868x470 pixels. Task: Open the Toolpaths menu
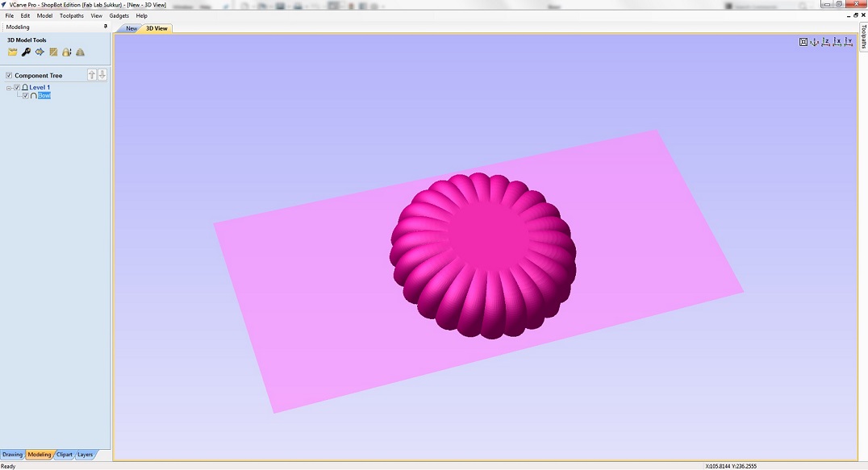click(x=72, y=15)
